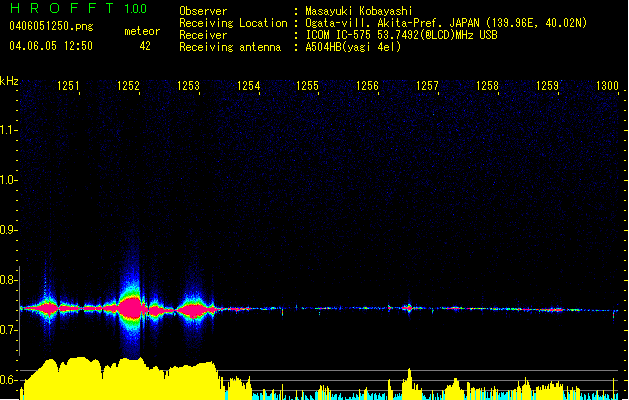Click the A504HB(yagi 4el) antenna text
The height and width of the screenshot is (400, 629).
pyautogui.click(x=353, y=47)
